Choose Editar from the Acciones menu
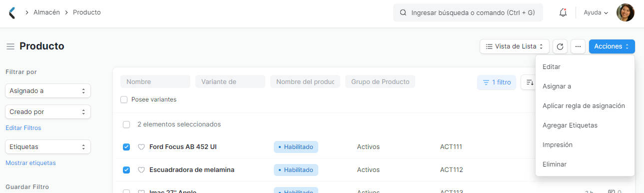Screen dimensions: 644x193 pyautogui.click(x=585, y=67)
